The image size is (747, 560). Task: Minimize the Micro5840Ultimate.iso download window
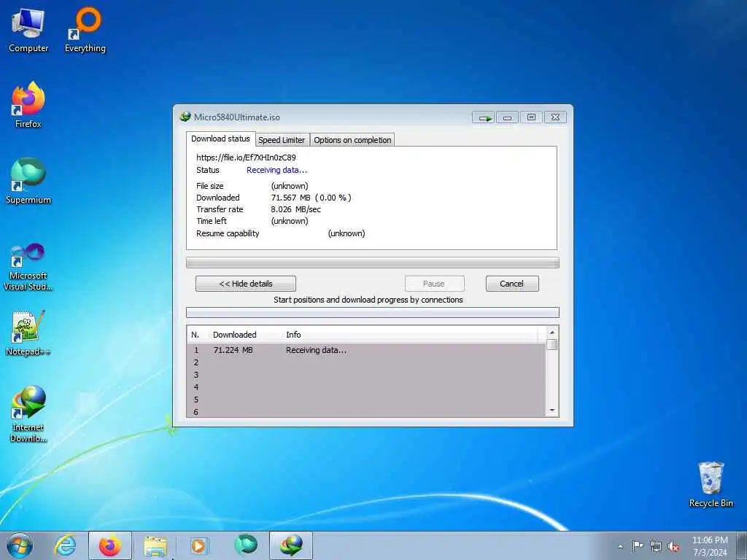(x=508, y=117)
